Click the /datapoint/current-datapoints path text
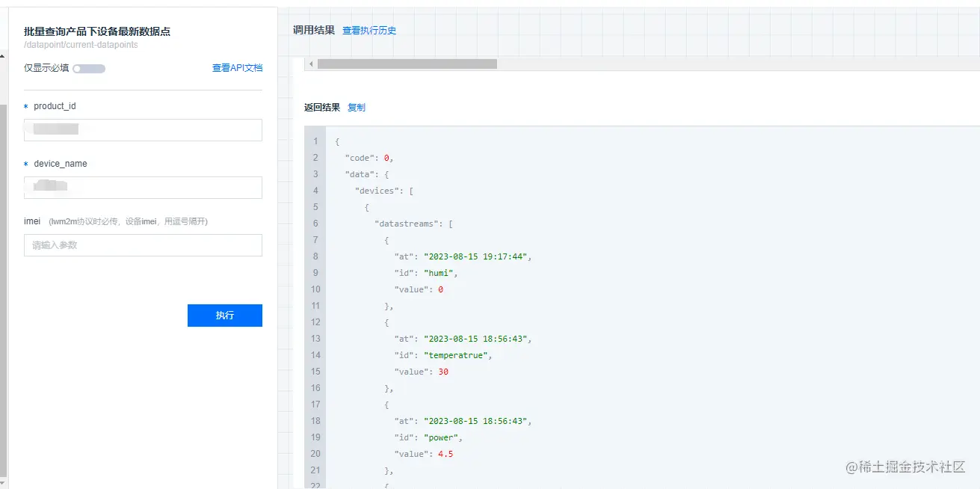 click(81, 45)
